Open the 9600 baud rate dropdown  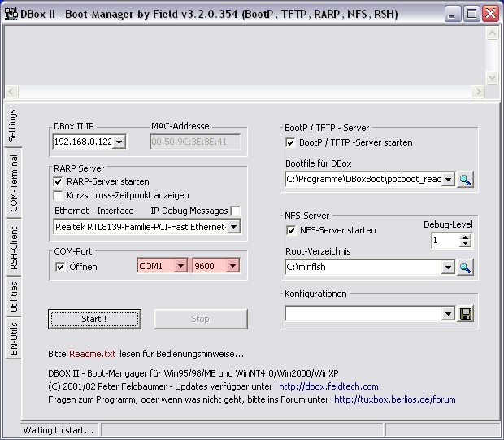pyautogui.click(x=232, y=266)
